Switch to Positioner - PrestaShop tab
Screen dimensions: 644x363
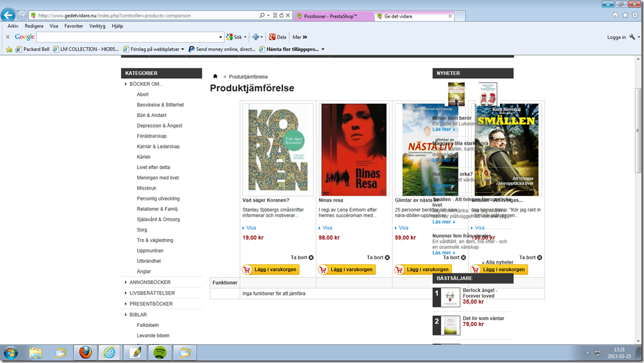pos(335,16)
